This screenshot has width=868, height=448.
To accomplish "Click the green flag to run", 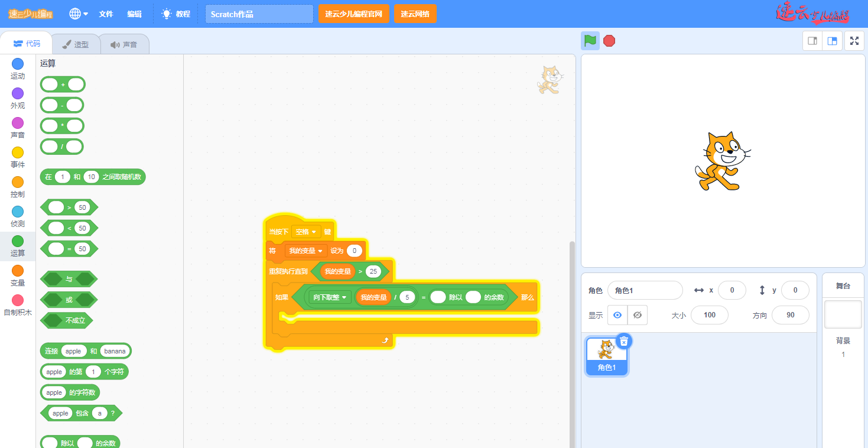I will point(590,41).
